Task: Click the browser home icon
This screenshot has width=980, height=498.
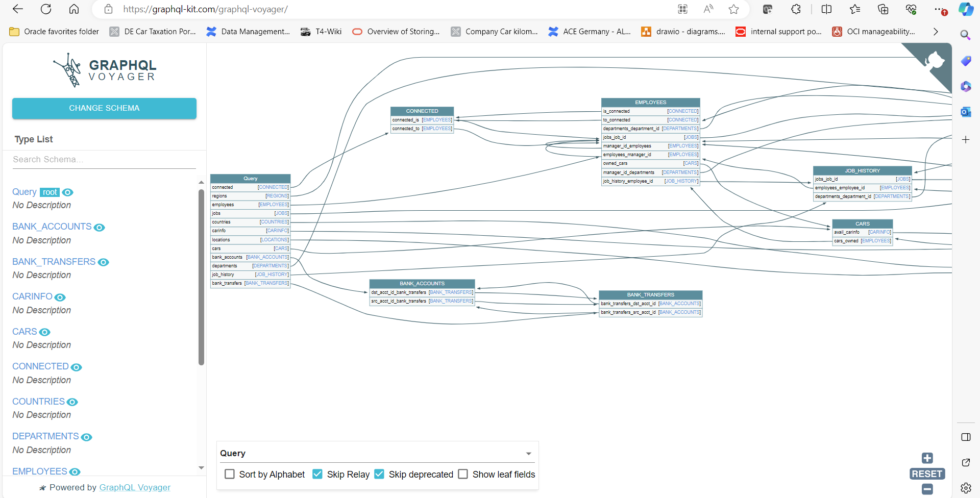Action: coord(74,9)
